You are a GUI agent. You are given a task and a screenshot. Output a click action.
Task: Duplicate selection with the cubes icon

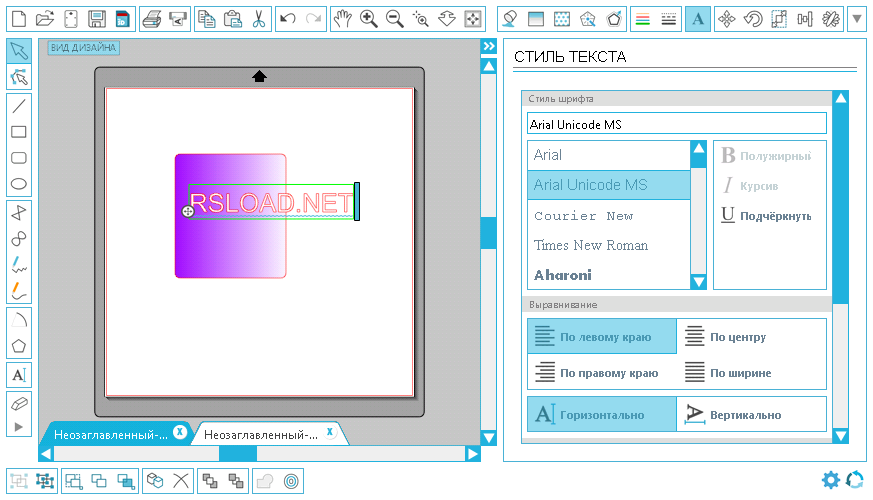coord(155,481)
